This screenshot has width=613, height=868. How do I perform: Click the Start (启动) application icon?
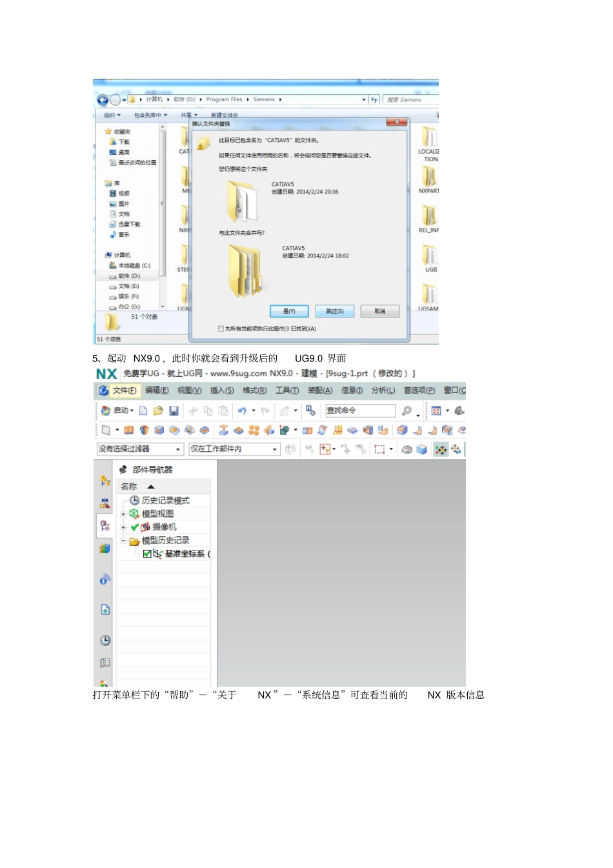pos(105,410)
